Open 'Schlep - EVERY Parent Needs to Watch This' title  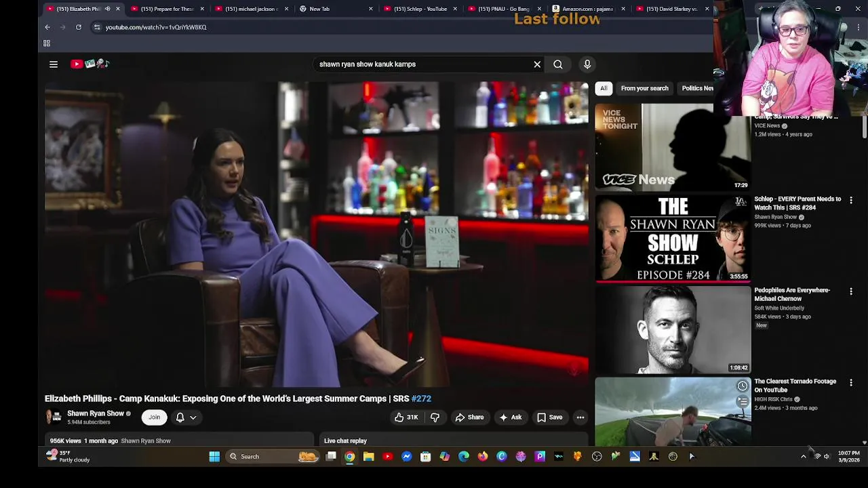point(797,203)
